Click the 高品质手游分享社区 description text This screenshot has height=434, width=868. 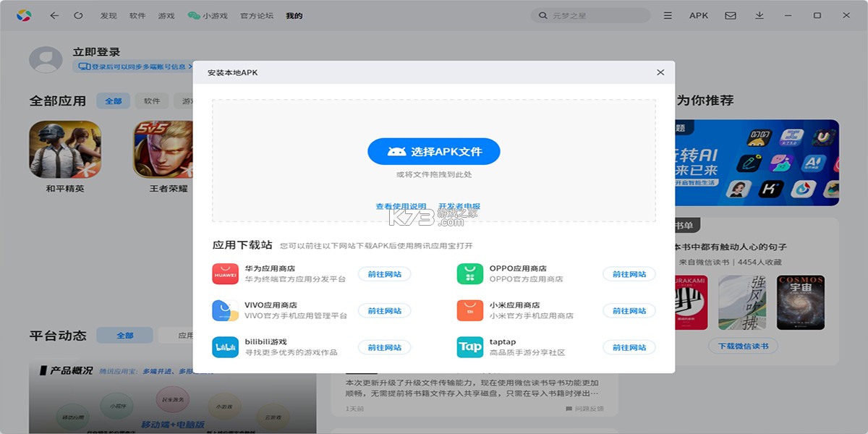click(x=527, y=352)
